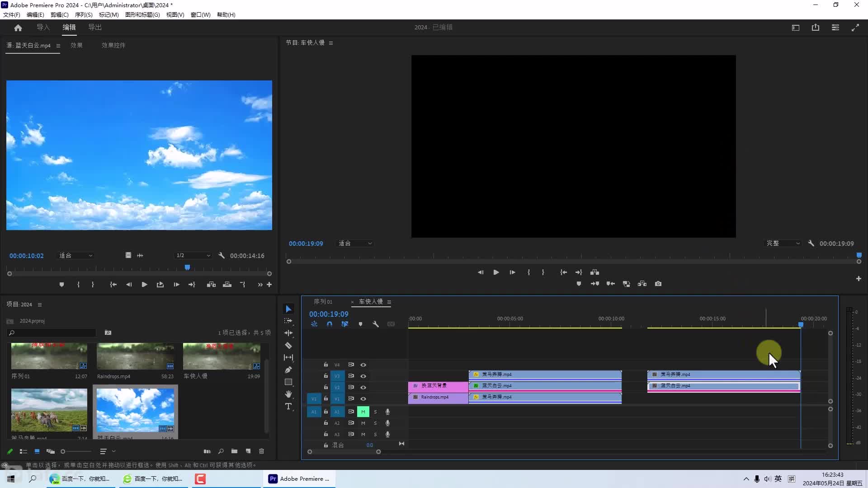This screenshot has width=868, height=488.
Task: Open the Project panel menu
Action: click(x=40, y=305)
